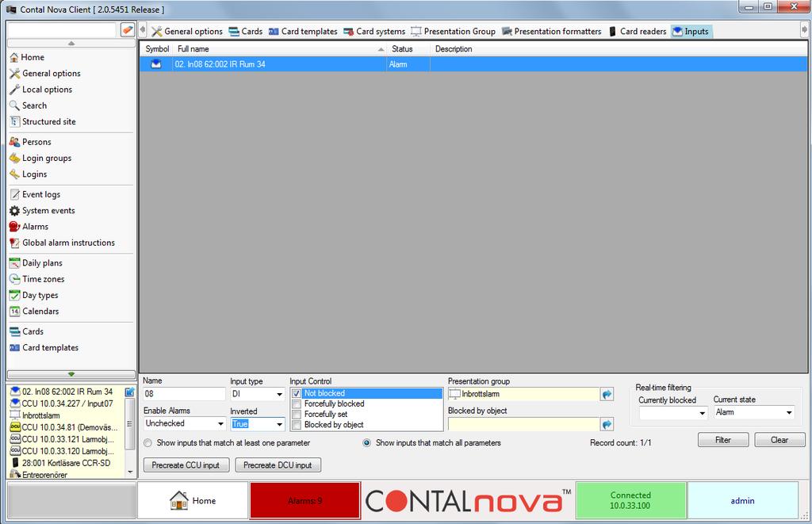Image resolution: width=812 pixels, height=524 pixels.
Task: Open the Enable Alarms dropdown
Action: (x=220, y=423)
